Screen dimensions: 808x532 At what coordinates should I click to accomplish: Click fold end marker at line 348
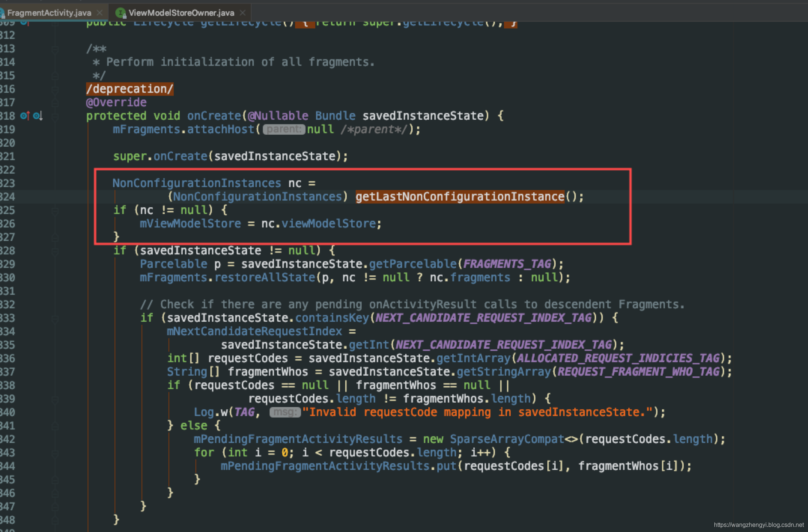tap(55, 520)
